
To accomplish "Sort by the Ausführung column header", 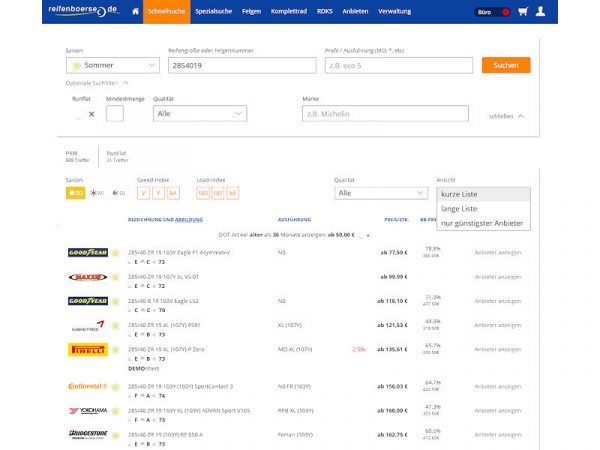I will (294, 220).
